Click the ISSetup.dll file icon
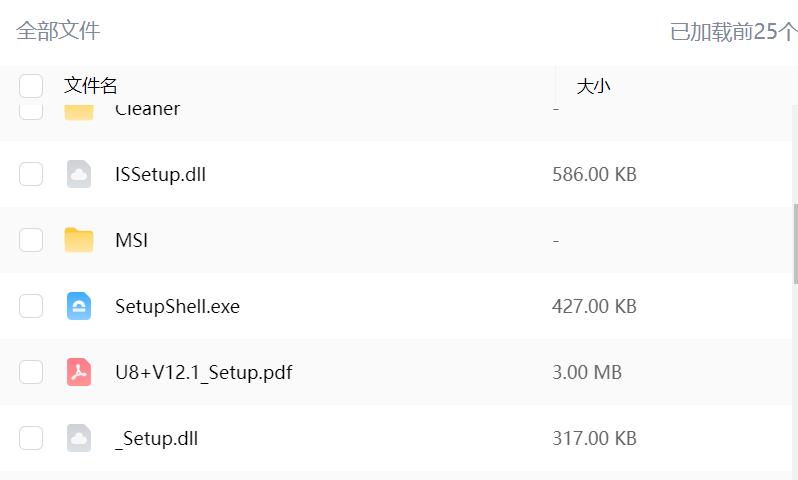The height and width of the screenshot is (480, 798). pyautogui.click(x=79, y=174)
